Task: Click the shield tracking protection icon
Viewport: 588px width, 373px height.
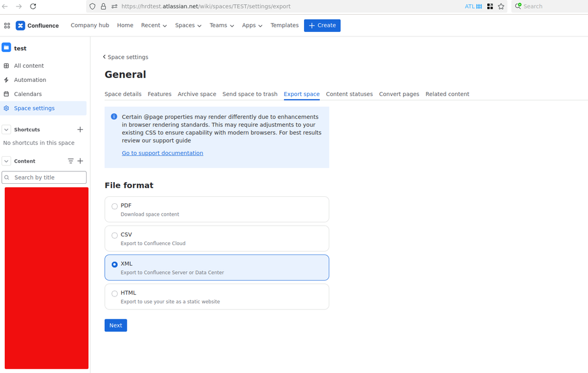Action: click(x=93, y=6)
